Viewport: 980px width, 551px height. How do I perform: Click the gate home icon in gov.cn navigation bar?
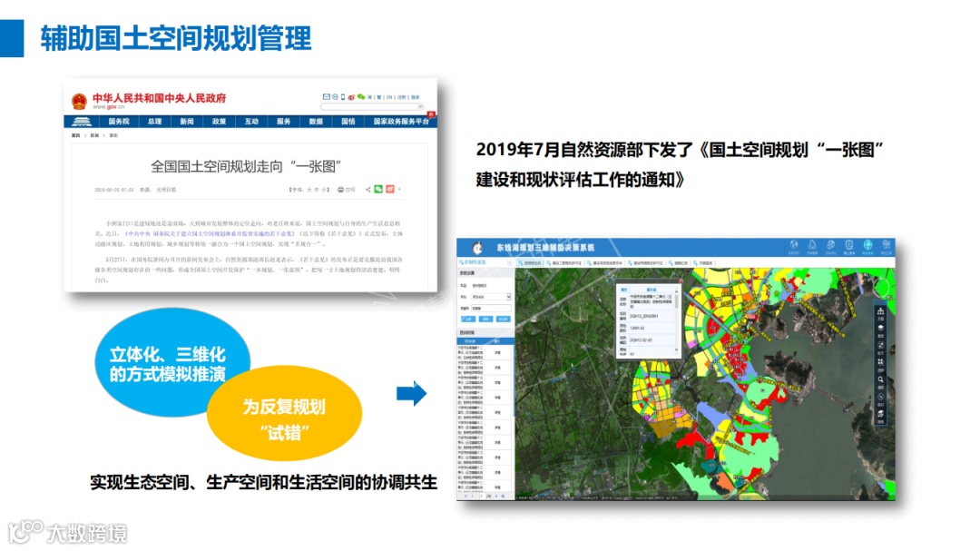pos(82,122)
